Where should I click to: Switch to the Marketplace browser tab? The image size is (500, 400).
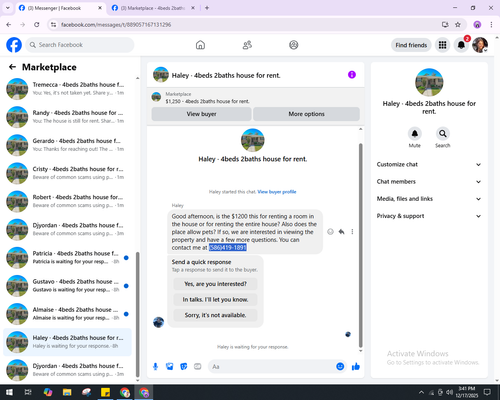tap(153, 8)
